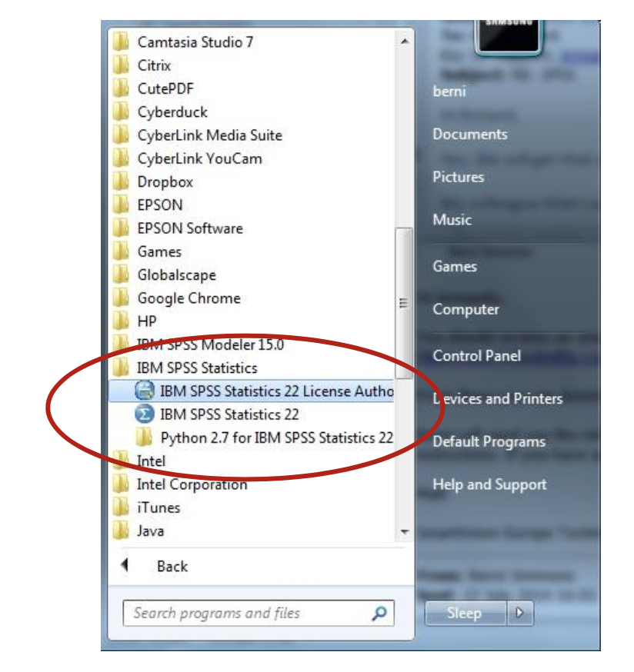This screenshot has width=634, height=672.
Task: Click the Search programs and files box
Action: [259, 613]
